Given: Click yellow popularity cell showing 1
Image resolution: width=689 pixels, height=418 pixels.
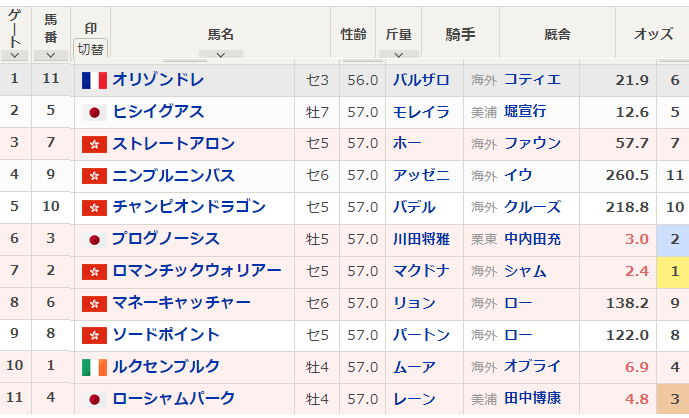Looking at the screenshot, I should [674, 272].
